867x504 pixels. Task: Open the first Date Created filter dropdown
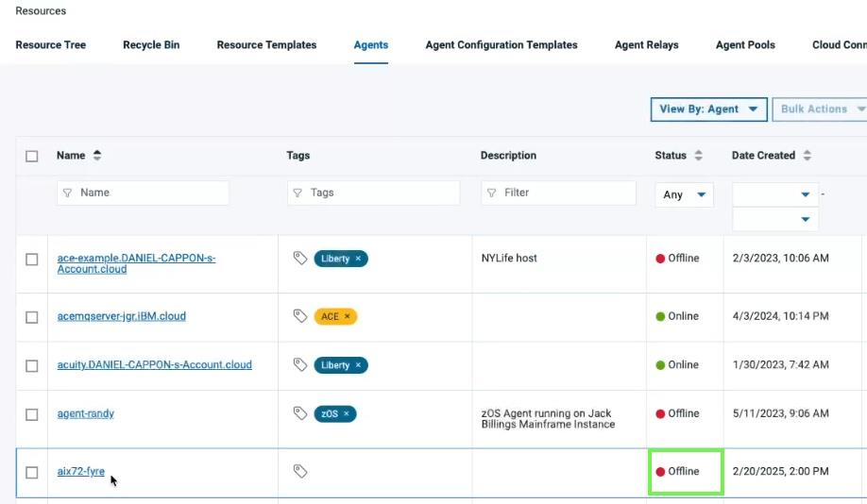tap(775, 194)
